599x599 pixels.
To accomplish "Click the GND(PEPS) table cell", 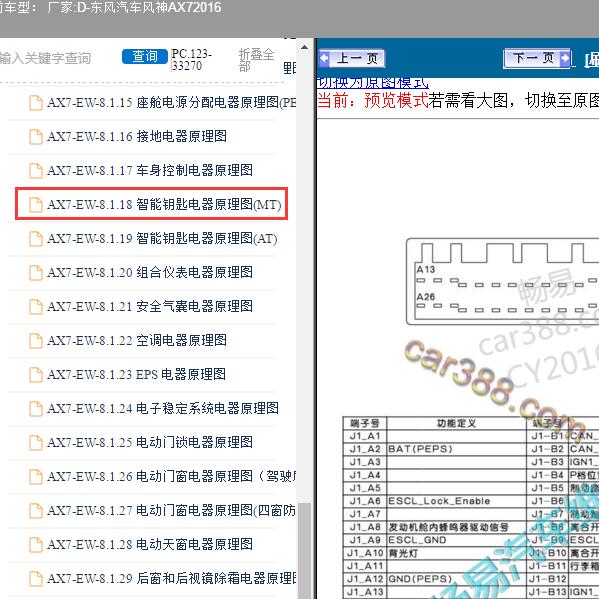I will 457,579.
